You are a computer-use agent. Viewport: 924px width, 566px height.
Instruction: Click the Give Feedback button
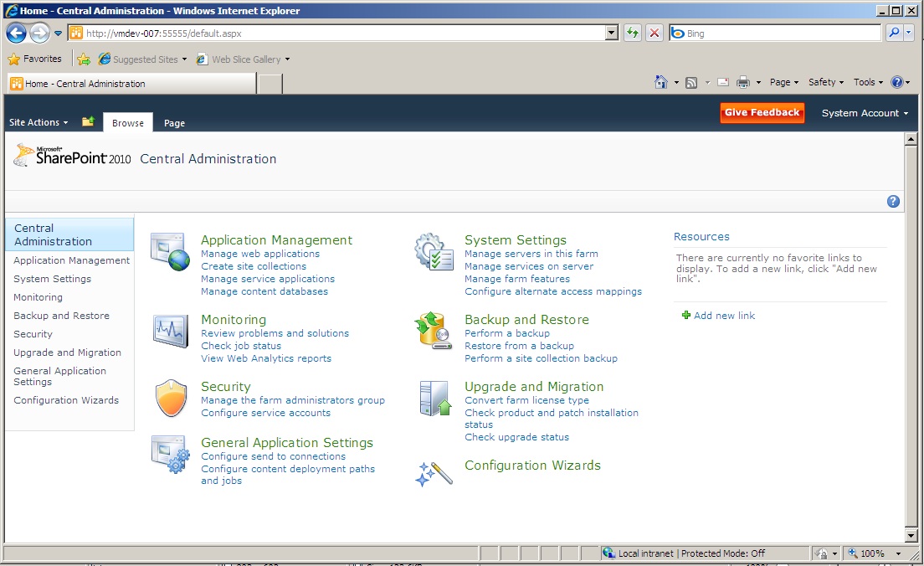tap(762, 112)
